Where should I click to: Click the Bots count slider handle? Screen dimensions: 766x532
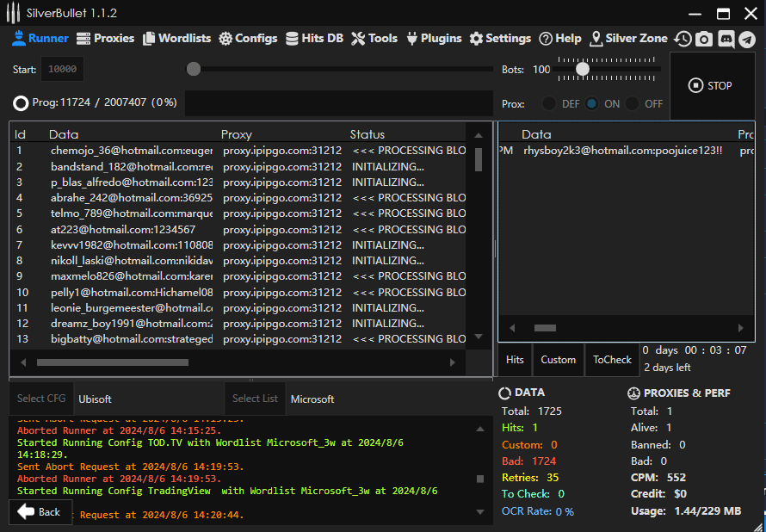tap(583, 69)
